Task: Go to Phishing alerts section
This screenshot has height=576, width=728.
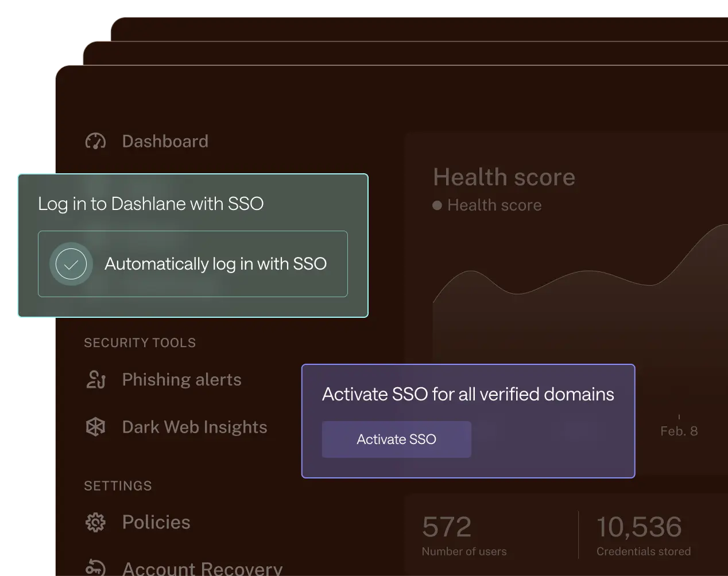Action: pyautogui.click(x=181, y=380)
